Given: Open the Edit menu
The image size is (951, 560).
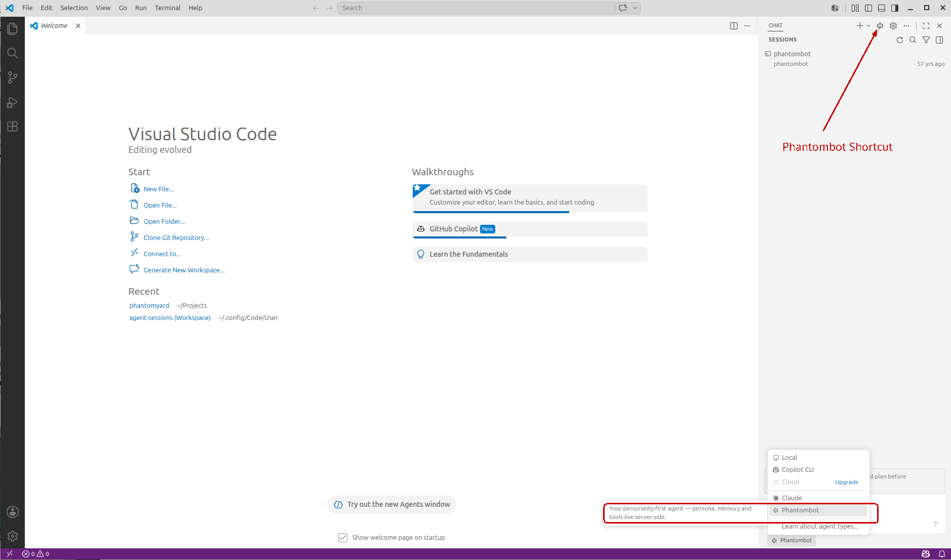Looking at the screenshot, I should tap(47, 8).
